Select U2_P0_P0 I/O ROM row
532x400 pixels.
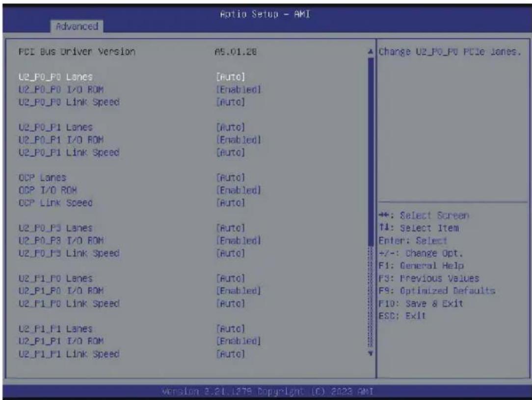(61, 89)
